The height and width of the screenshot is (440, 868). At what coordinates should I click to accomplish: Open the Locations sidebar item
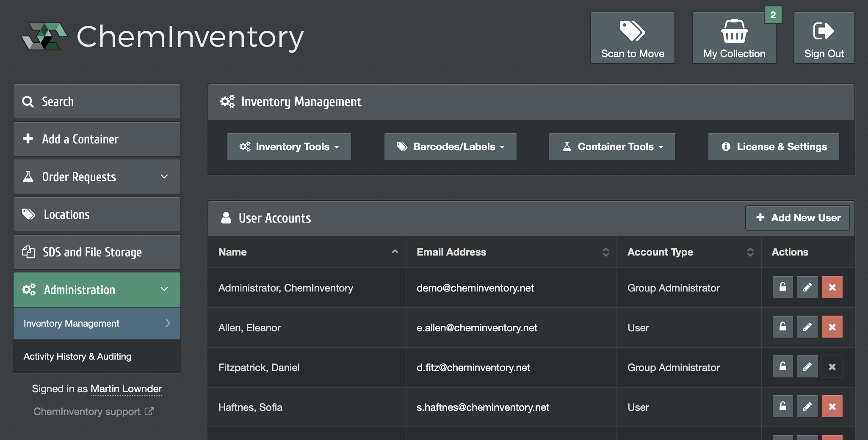pos(97,214)
